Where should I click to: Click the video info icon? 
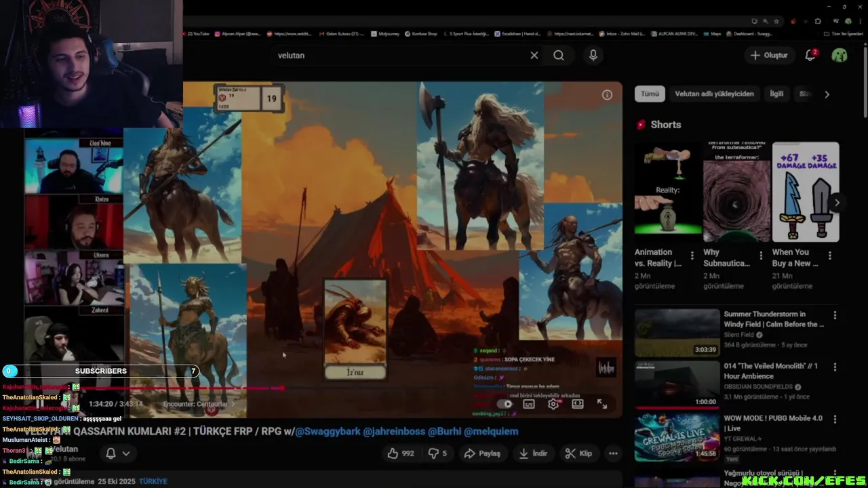[607, 95]
